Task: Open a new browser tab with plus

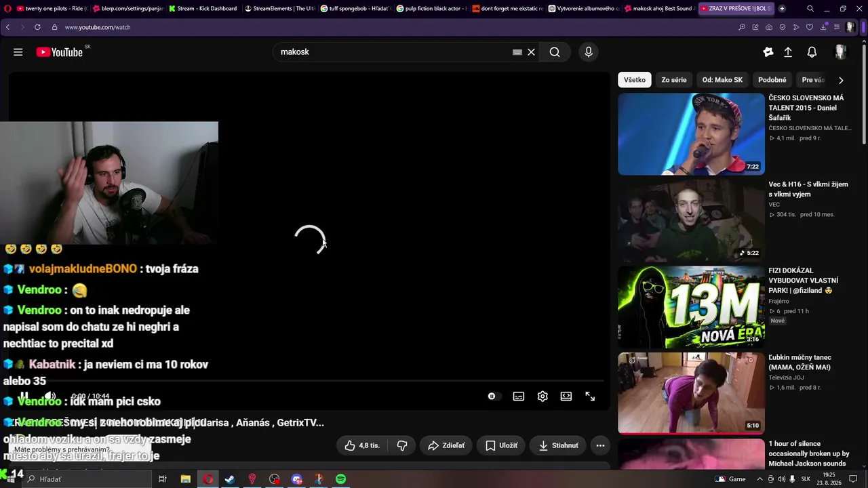Action: pyautogui.click(x=782, y=9)
